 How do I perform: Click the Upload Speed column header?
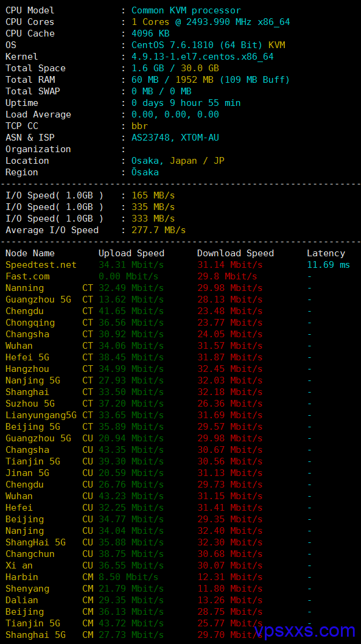[131, 253]
